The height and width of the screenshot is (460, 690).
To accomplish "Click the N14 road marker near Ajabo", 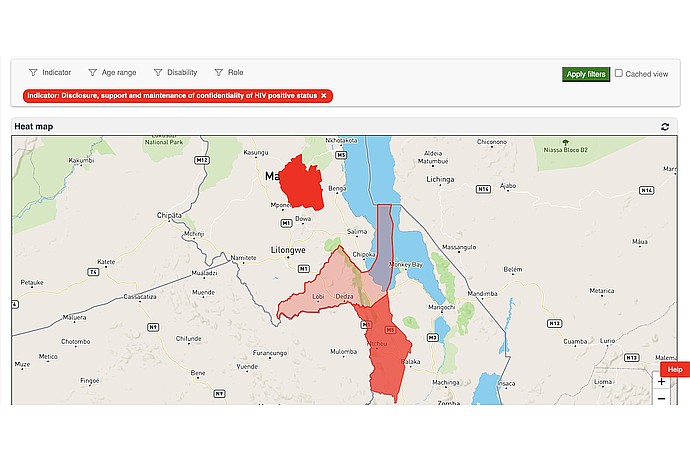I will coord(483,189).
